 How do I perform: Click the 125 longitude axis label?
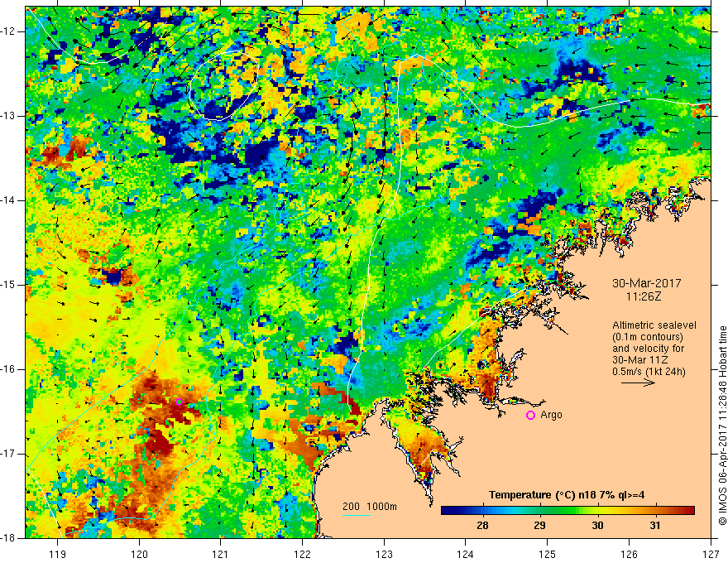[x=548, y=554]
